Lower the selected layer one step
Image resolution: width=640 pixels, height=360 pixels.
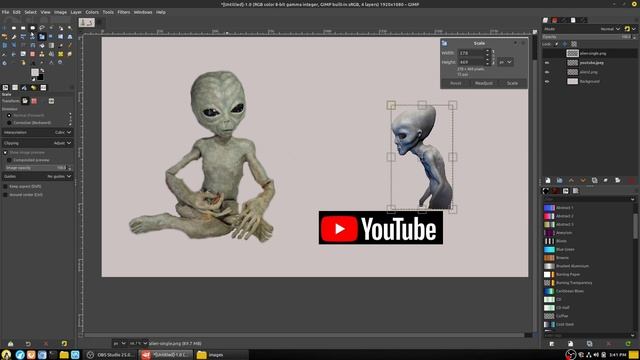tap(583, 180)
